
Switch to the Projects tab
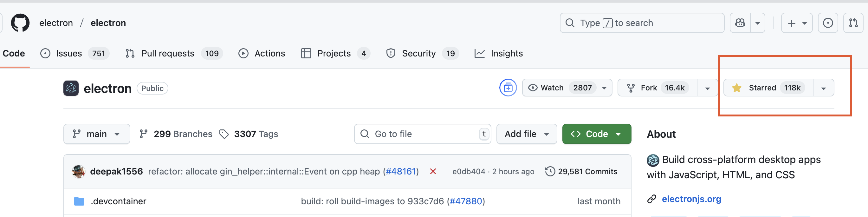pos(335,53)
